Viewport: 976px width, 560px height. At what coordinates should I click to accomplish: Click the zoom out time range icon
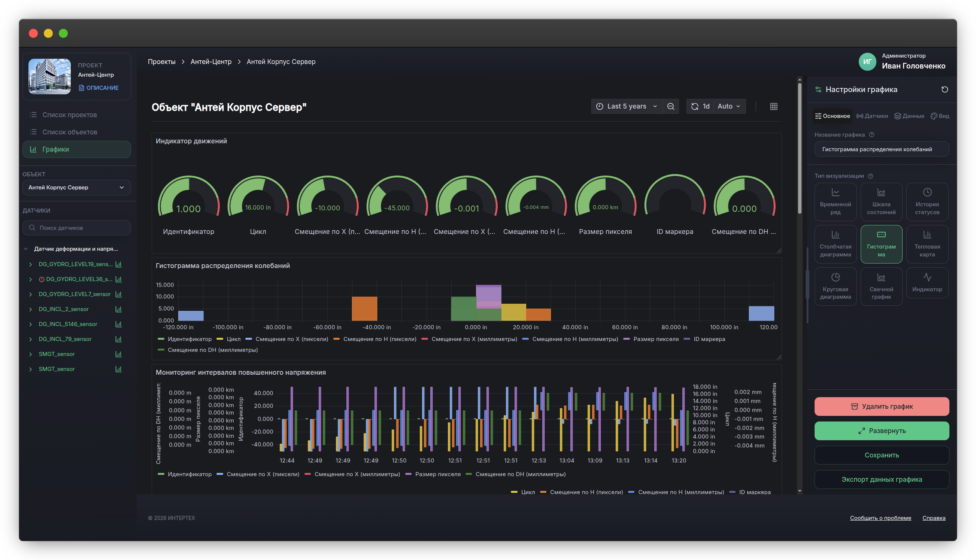[x=670, y=107]
